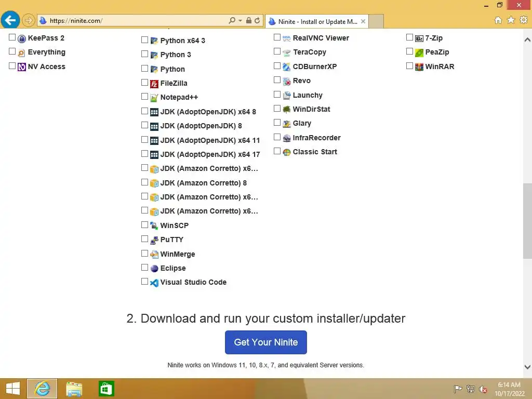Click the Visual Studio Code icon
532x399 pixels.
154,283
